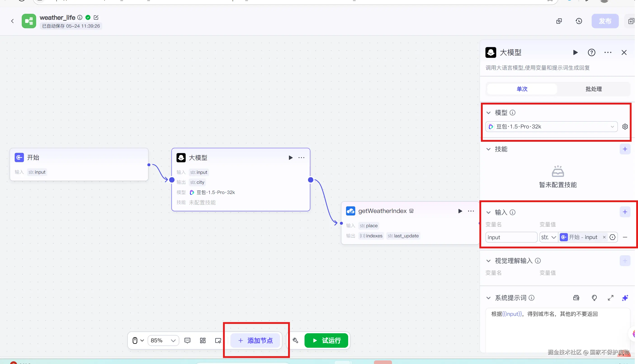This screenshot has height=364, width=638.
Task: Open the 豆包·1.5·Pro·32k model dropdown
Action: tap(551, 127)
